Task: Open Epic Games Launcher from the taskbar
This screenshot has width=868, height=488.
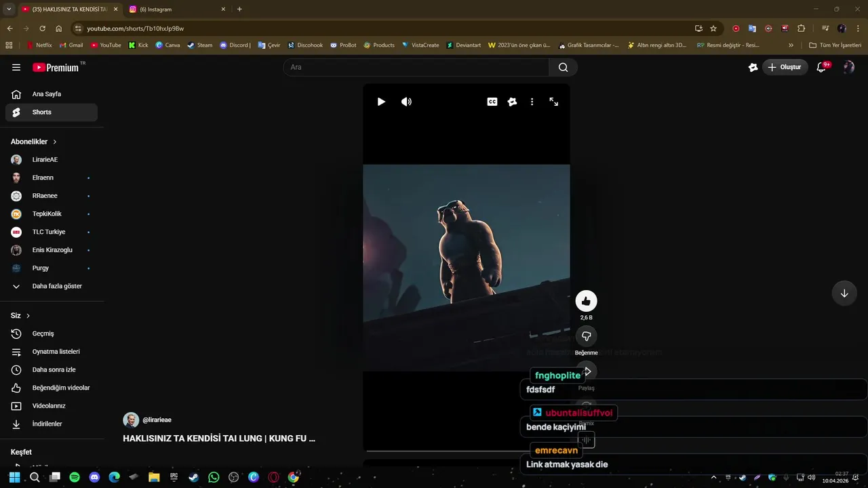Action: coord(174,477)
